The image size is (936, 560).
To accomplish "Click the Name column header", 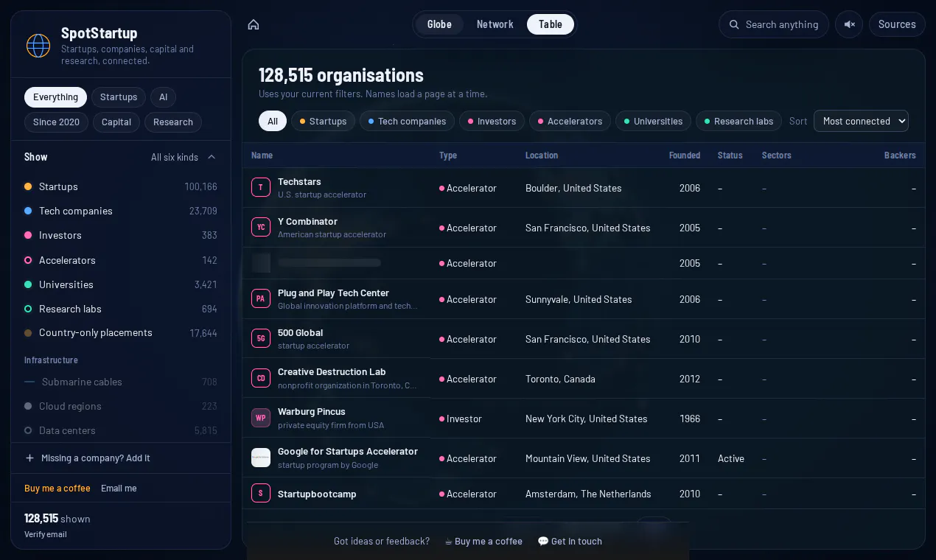I will [x=262, y=155].
